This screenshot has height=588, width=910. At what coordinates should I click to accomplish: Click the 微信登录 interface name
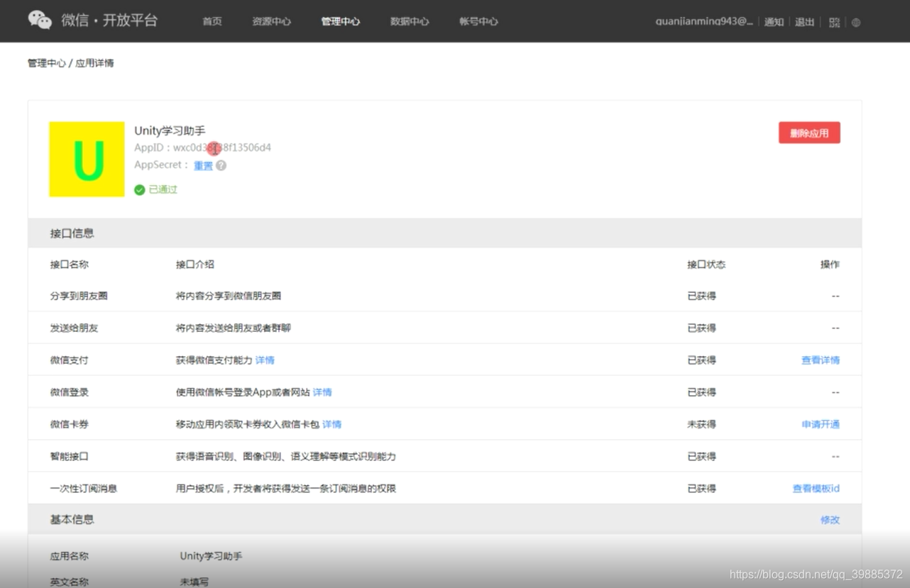69,392
